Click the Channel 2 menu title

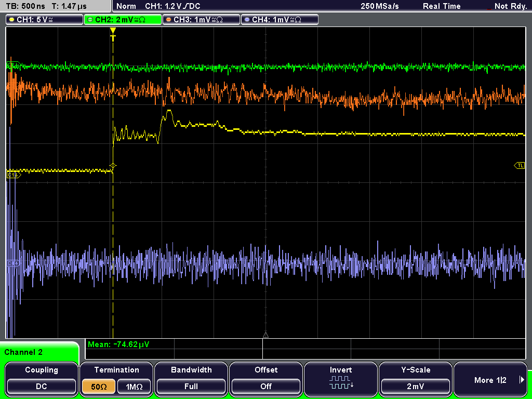click(x=23, y=352)
